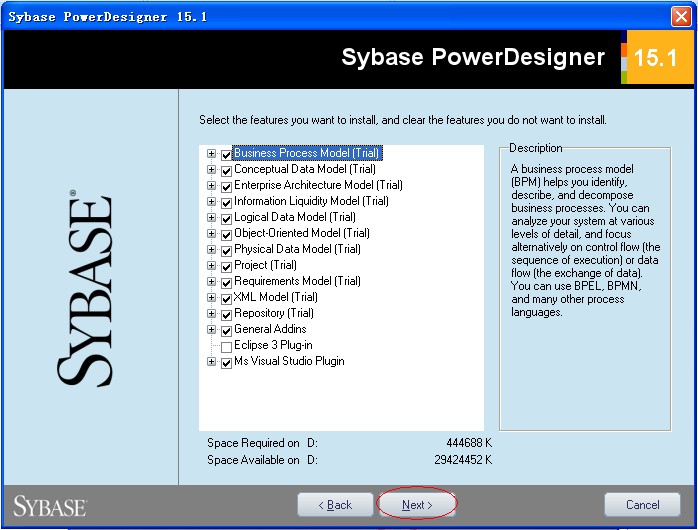
Task: Select the Enterprise Architecture Model item
Action: coord(318,186)
